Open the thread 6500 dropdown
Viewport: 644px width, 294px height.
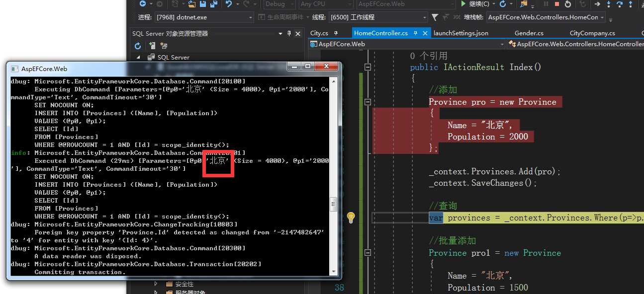pyautogui.click(x=377, y=17)
